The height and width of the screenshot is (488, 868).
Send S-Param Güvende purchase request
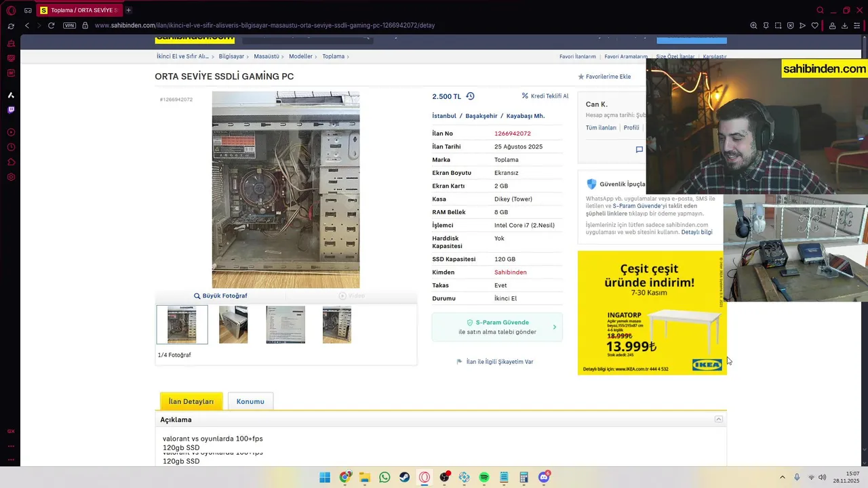497,327
